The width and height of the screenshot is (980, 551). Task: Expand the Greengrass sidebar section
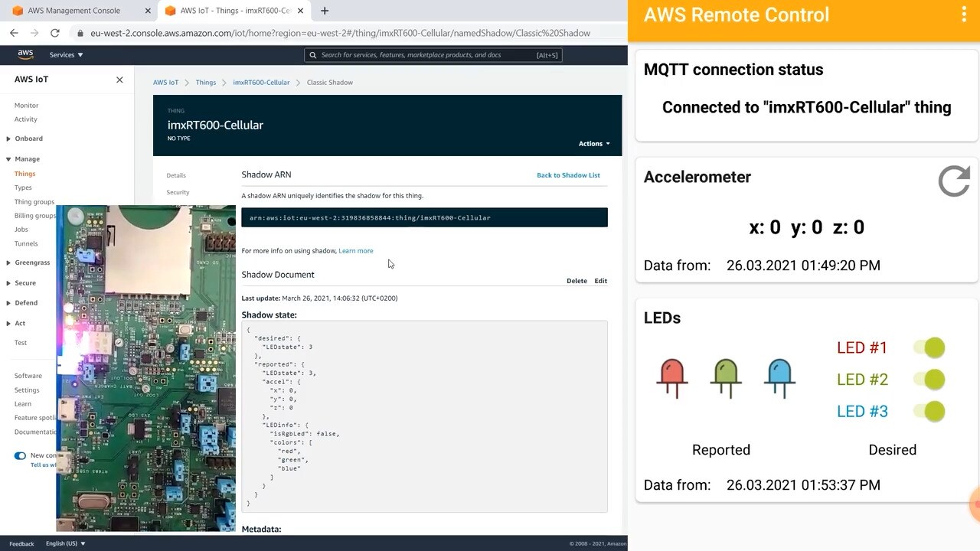(32, 262)
